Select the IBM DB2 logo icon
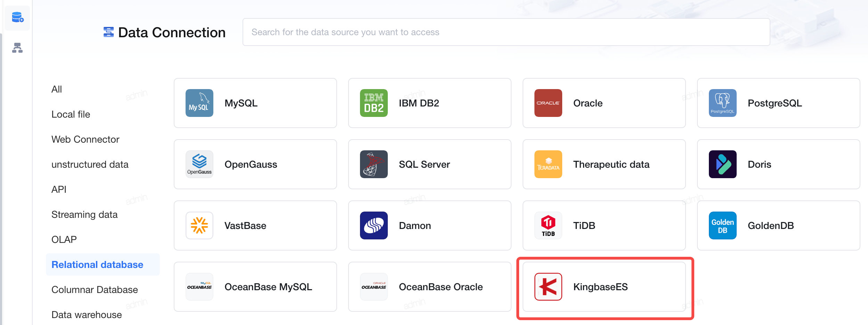The height and width of the screenshot is (325, 868). [374, 103]
